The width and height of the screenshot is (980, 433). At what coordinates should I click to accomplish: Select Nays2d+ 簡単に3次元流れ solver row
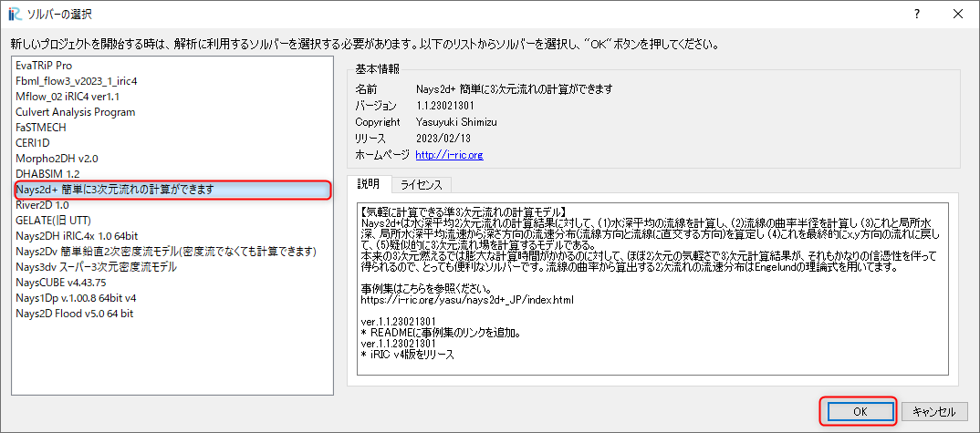(172, 189)
